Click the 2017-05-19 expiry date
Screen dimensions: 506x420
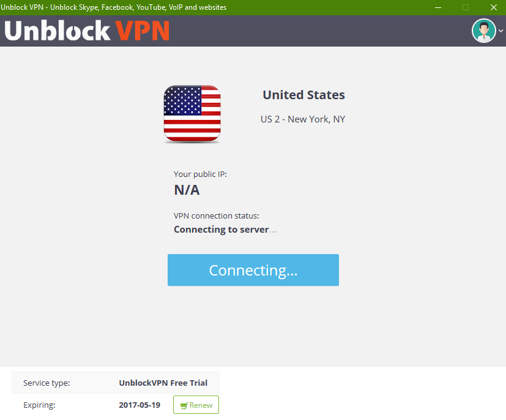tap(140, 405)
